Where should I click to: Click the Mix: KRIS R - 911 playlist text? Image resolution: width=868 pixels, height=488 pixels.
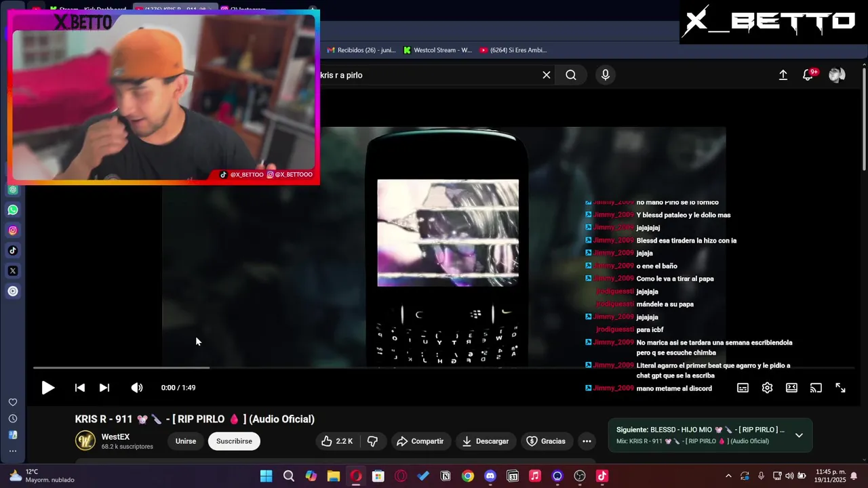(692, 441)
